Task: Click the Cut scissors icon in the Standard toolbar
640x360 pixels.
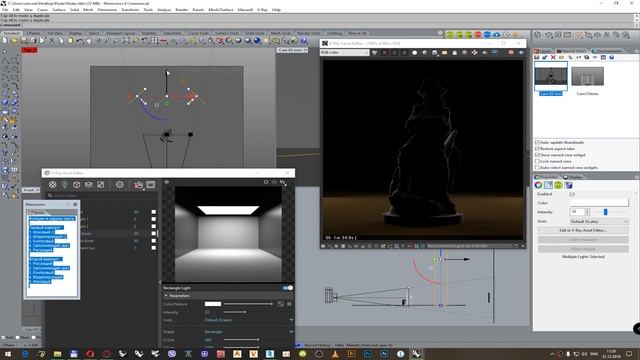Action: pos(52,40)
